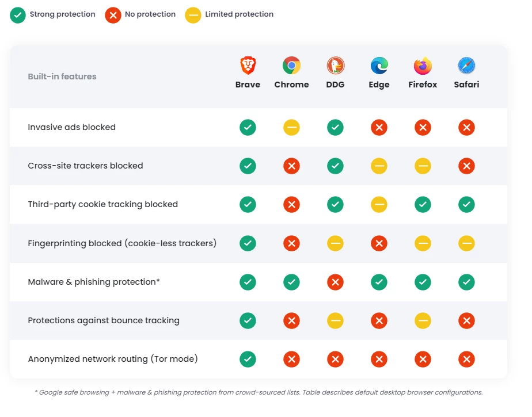Image resolution: width=532 pixels, height=417 pixels.
Task: Click Chrome's yellow icon for invasive ads
Action: (x=291, y=128)
